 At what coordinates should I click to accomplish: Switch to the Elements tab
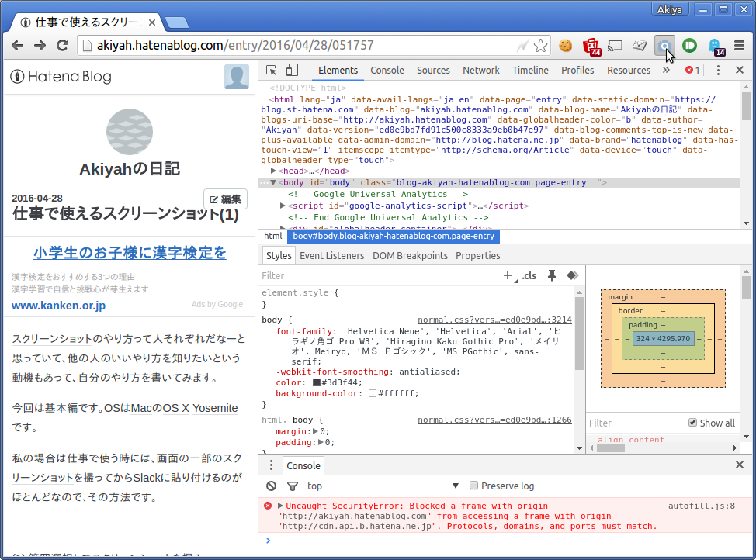pyautogui.click(x=338, y=71)
